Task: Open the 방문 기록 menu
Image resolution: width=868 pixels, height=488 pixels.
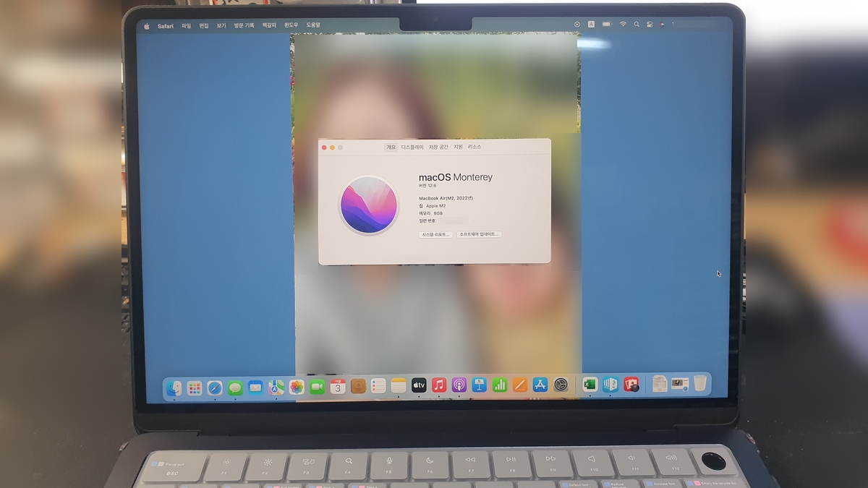Action: [244, 25]
